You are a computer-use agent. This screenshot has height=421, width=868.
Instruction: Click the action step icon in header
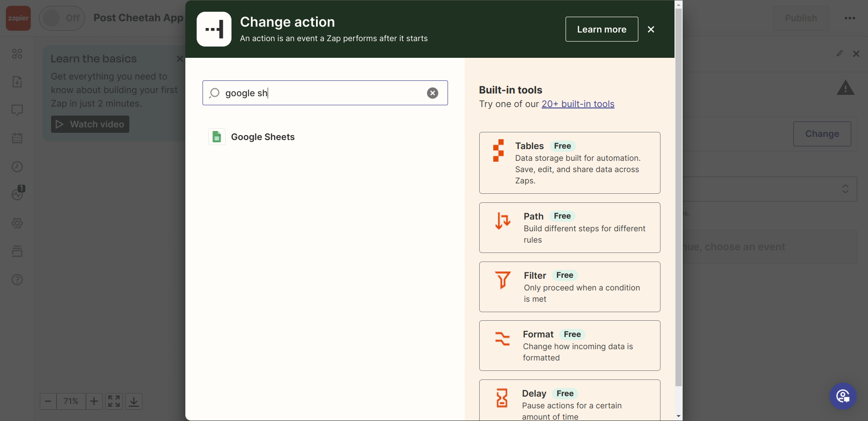tap(214, 29)
